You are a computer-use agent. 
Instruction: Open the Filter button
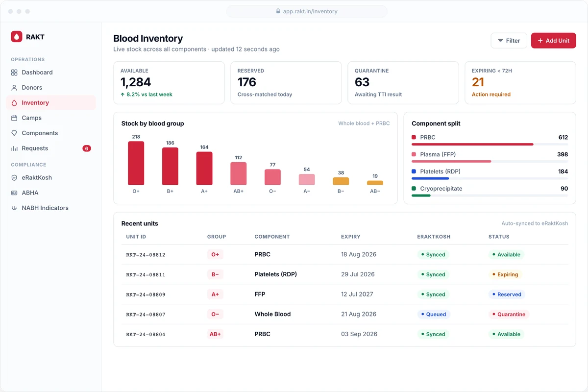[509, 41]
